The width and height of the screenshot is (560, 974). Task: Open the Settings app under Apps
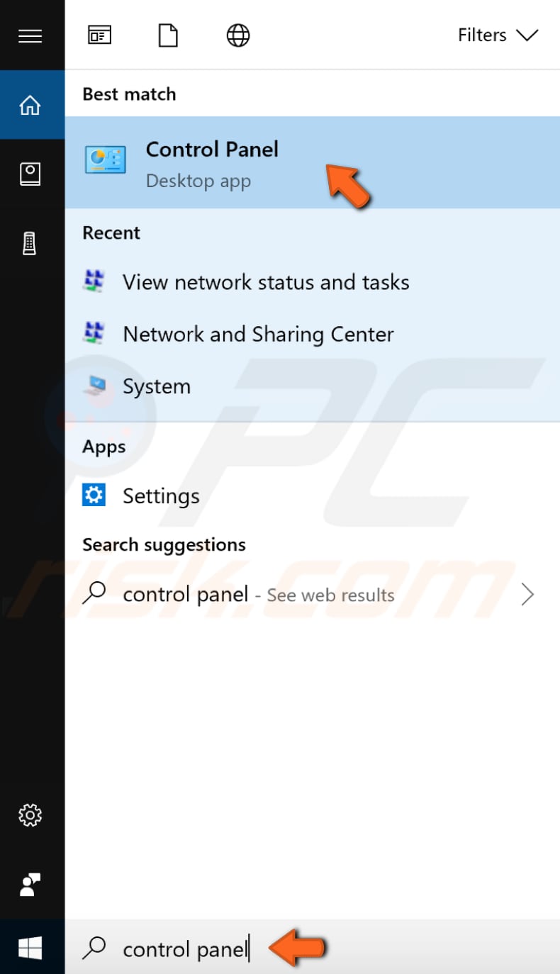161,496
